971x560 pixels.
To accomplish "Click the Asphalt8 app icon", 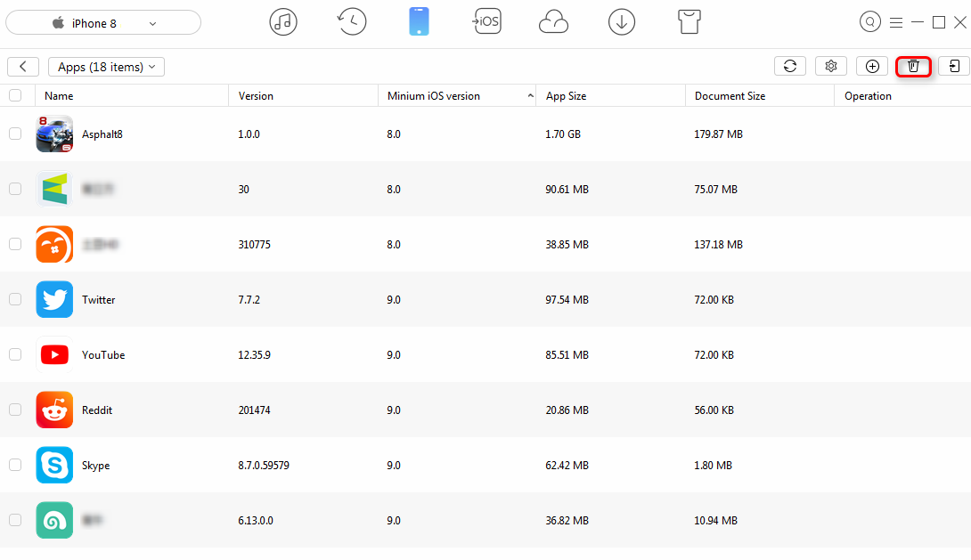I will (x=54, y=134).
